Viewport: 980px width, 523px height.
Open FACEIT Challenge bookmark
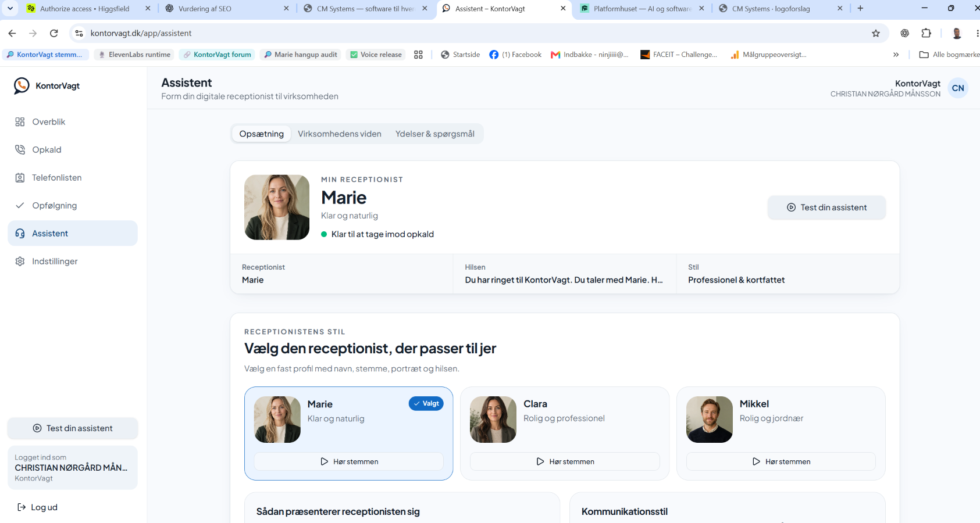coord(679,55)
